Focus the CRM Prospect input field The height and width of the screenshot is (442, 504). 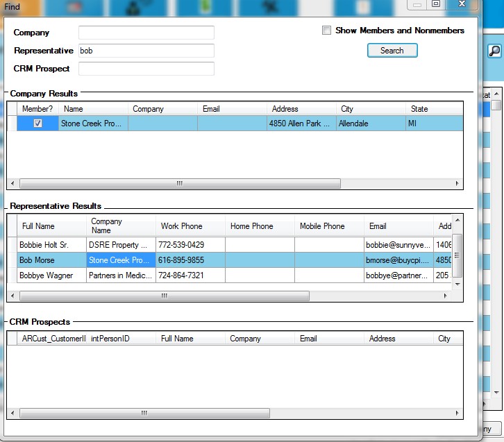tap(146, 69)
